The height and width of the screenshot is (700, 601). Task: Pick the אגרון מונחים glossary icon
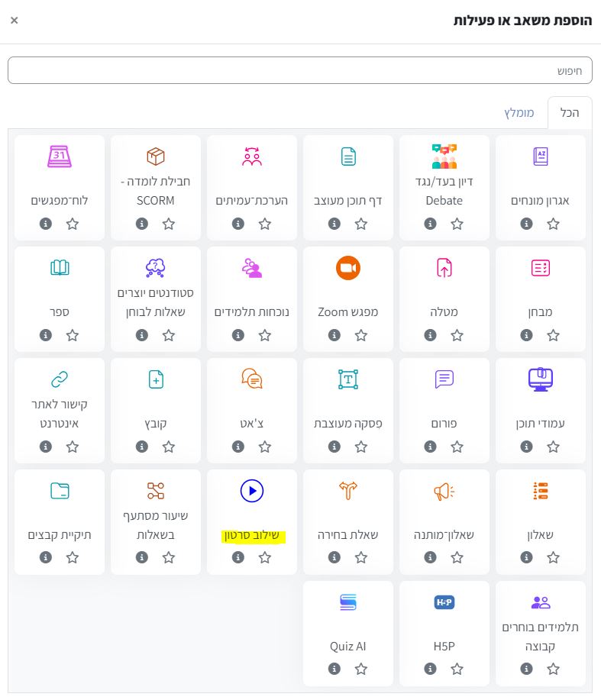click(541, 156)
